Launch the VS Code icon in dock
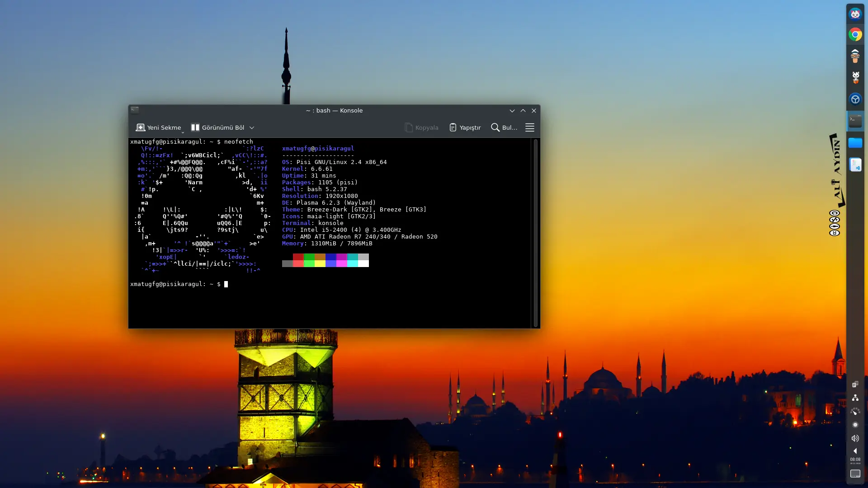Screen dimensions: 868x488 coord(855,164)
